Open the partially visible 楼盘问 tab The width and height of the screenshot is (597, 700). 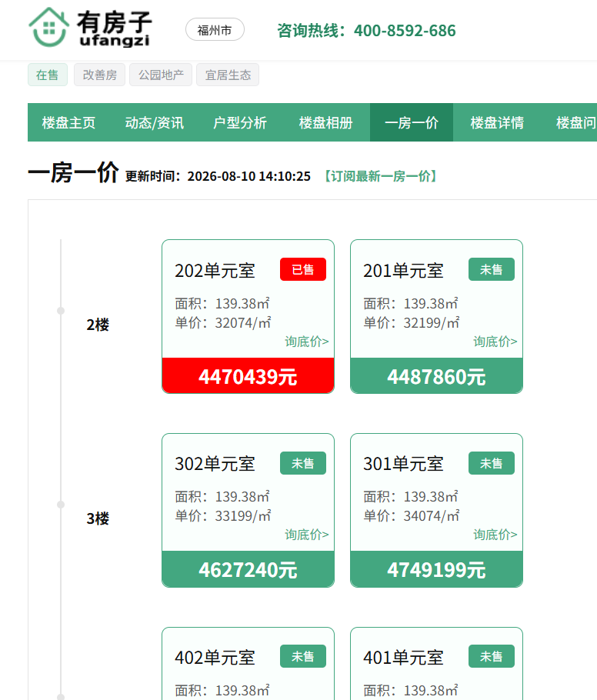click(x=576, y=122)
